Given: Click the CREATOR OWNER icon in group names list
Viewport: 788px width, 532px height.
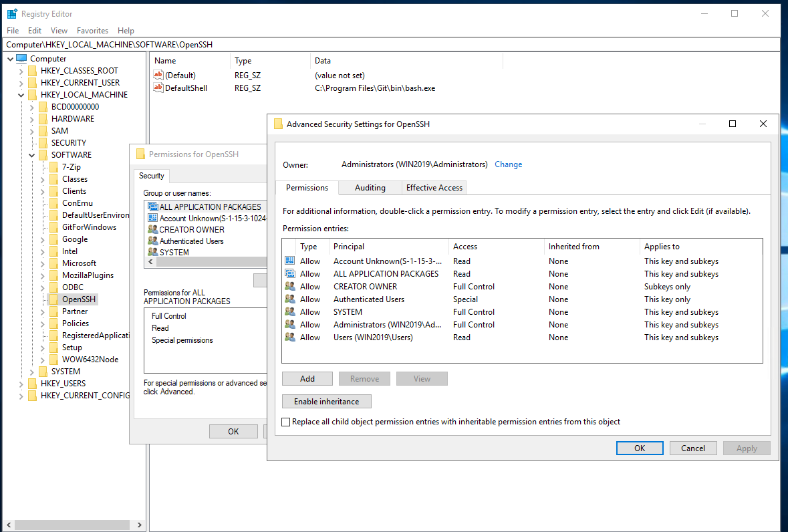Looking at the screenshot, I should coord(153,229).
